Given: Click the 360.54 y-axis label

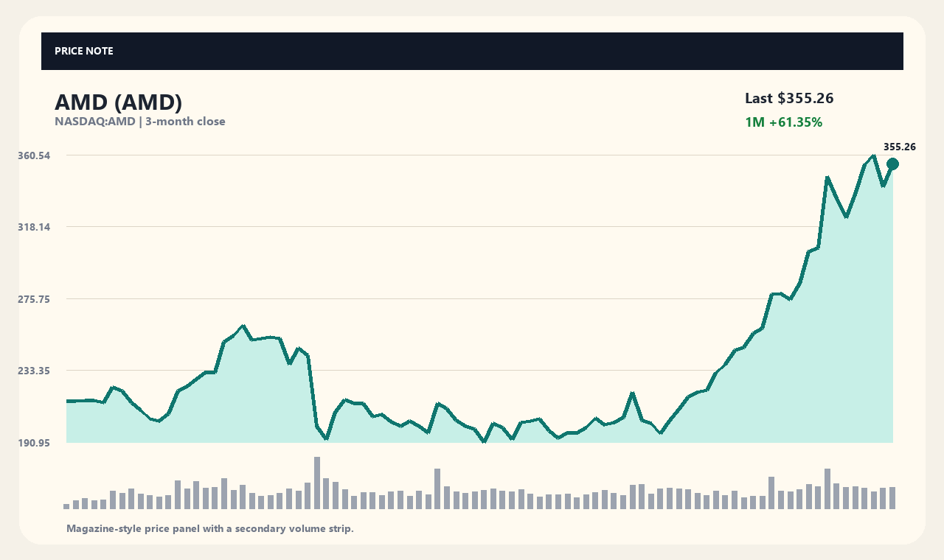Looking at the screenshot, I should tap(34, 155).
